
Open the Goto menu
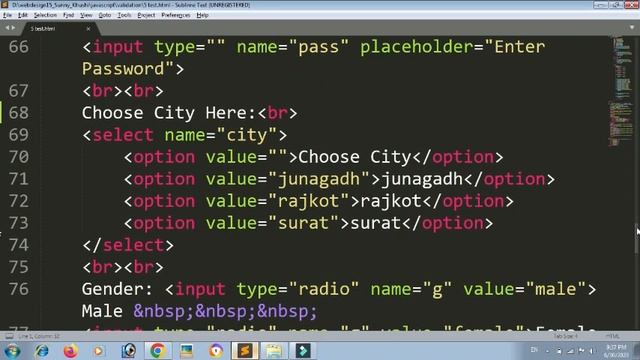click(105, 15)
